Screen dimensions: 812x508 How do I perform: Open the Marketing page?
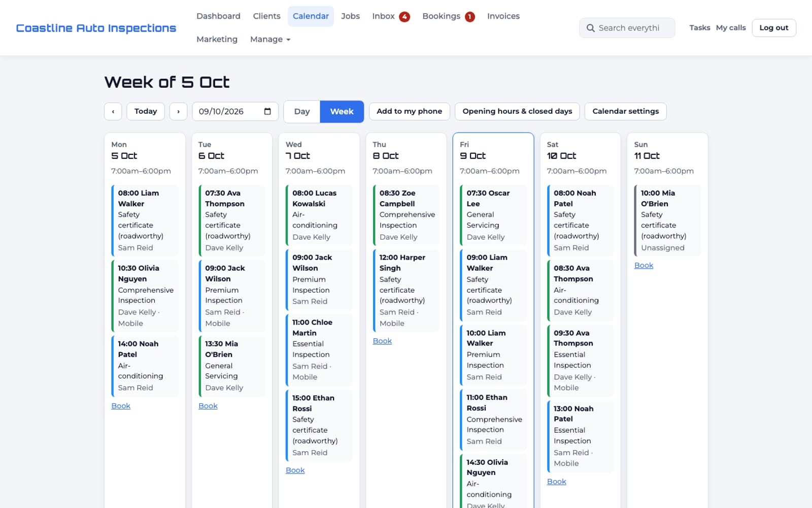tap(217, 39)
